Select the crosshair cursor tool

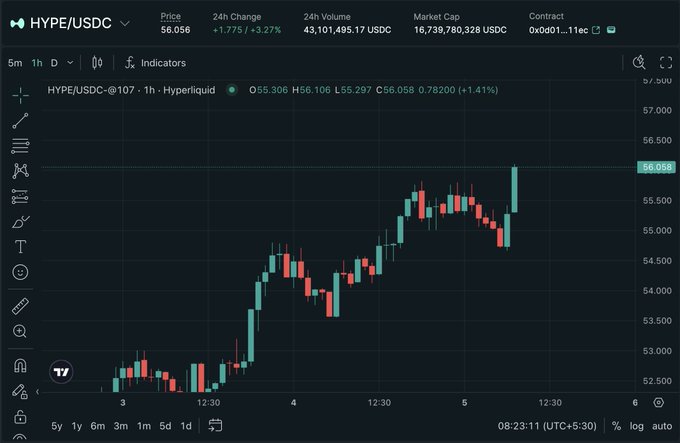[x=20, y=95]
